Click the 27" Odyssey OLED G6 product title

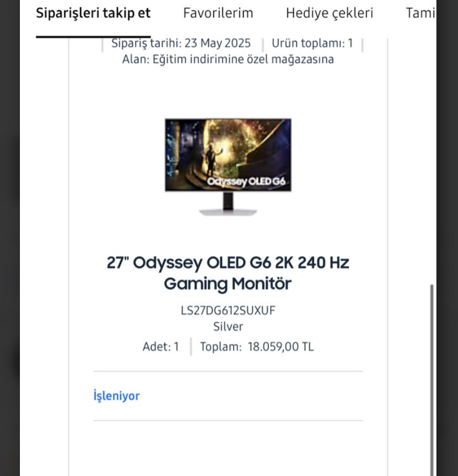coord(228,273)
